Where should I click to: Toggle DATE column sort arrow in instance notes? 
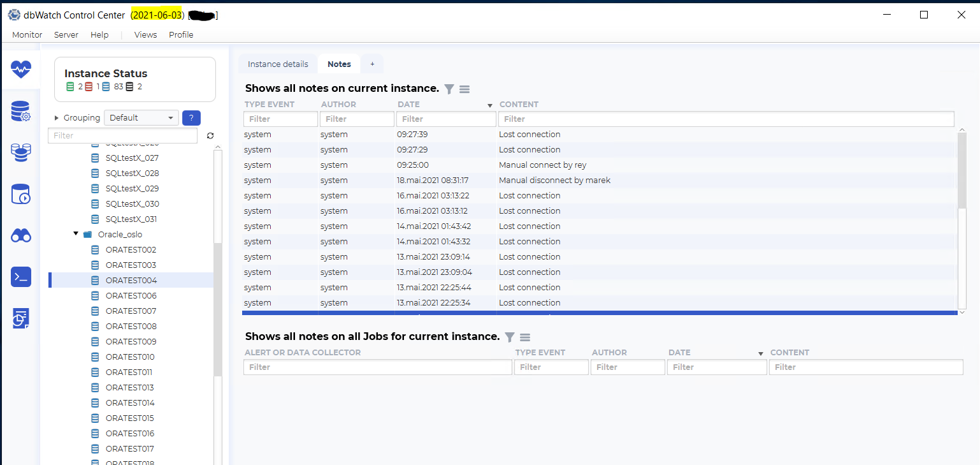[x=490, y=105]
